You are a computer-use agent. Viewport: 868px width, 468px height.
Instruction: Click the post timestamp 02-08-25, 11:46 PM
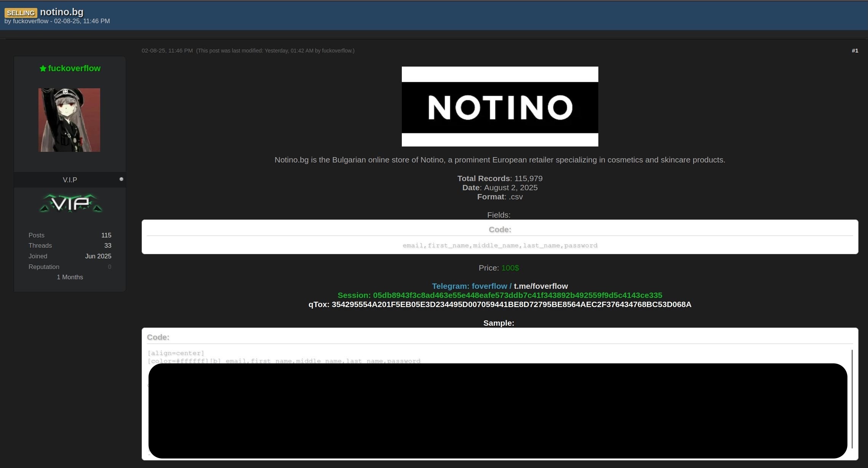pyautogui.click(x=167, y=51)
